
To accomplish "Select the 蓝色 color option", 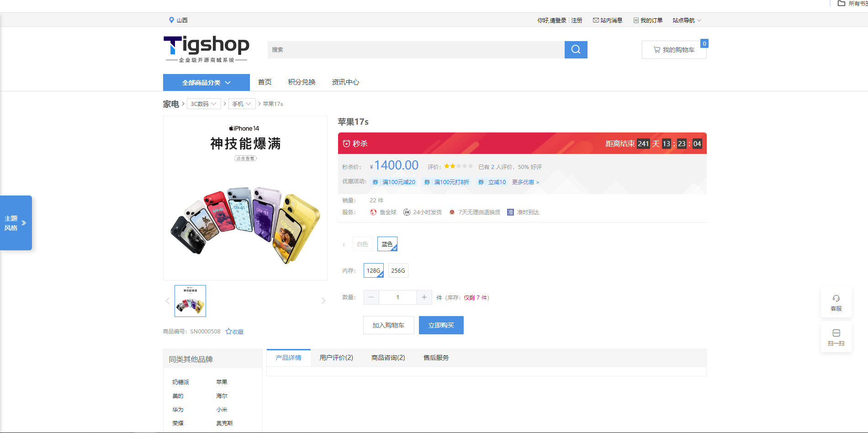I will 387,243.
